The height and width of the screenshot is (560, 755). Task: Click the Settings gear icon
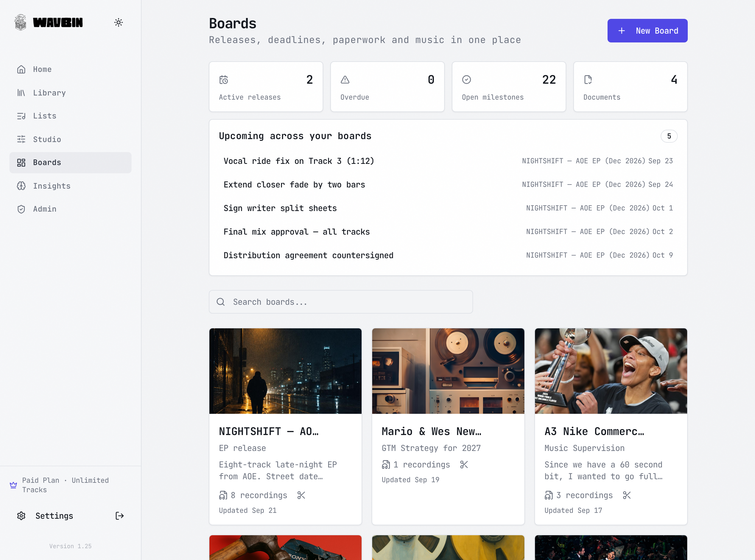pyautogui.click(x=21, y=516)
